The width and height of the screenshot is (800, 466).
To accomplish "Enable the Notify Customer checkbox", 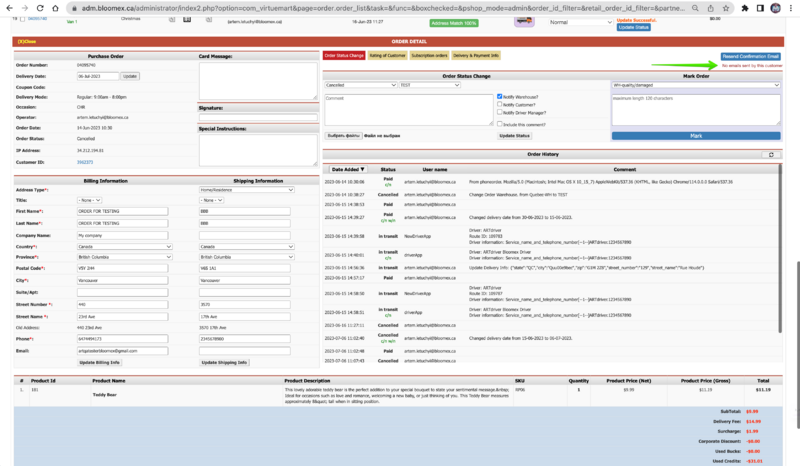I will point(499,104).
